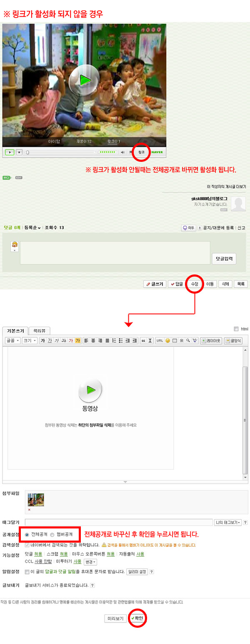
Task: Select the 전체공개 radio button
Action: (x=28, y=534)
